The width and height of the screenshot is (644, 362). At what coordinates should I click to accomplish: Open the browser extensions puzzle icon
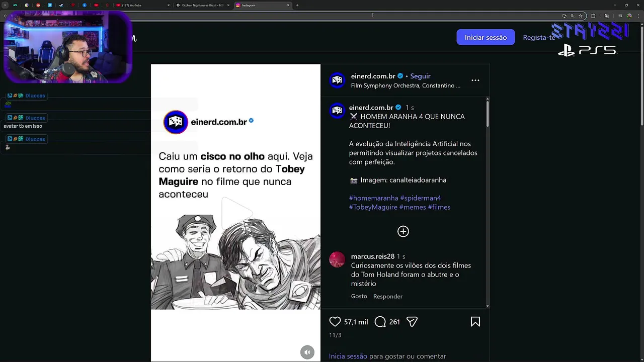coord(593,16)
